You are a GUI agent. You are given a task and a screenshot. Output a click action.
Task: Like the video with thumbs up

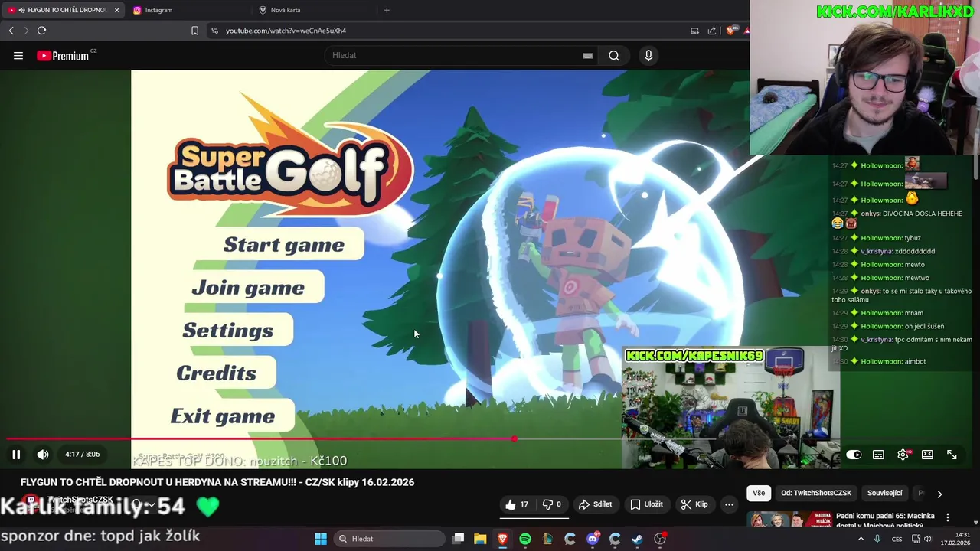[517, 504]
